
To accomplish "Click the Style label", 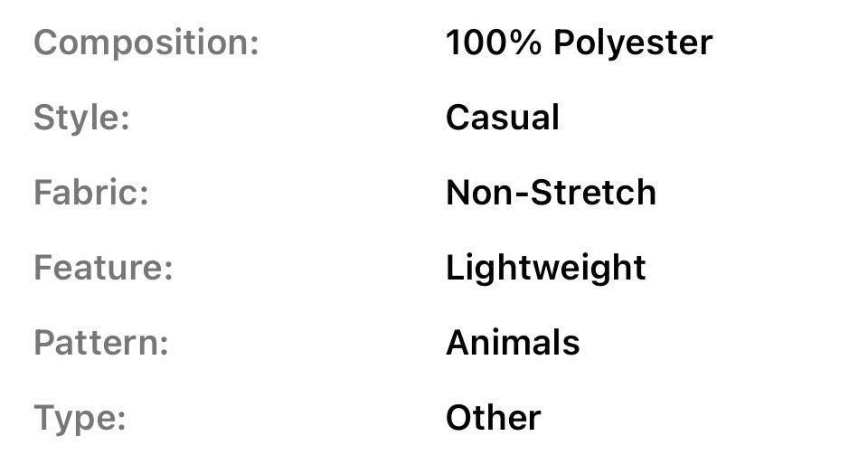I will (x=80, y=118).
